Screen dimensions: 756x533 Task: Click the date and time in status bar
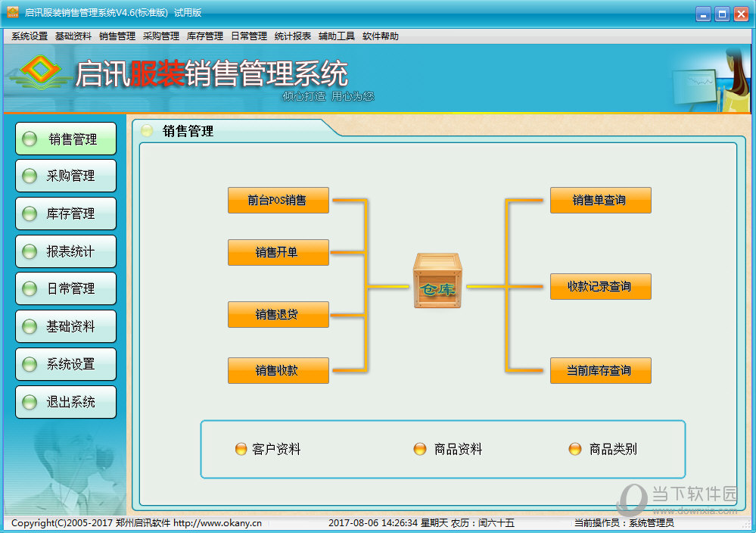pyautogui.click(x=374, y=523)
